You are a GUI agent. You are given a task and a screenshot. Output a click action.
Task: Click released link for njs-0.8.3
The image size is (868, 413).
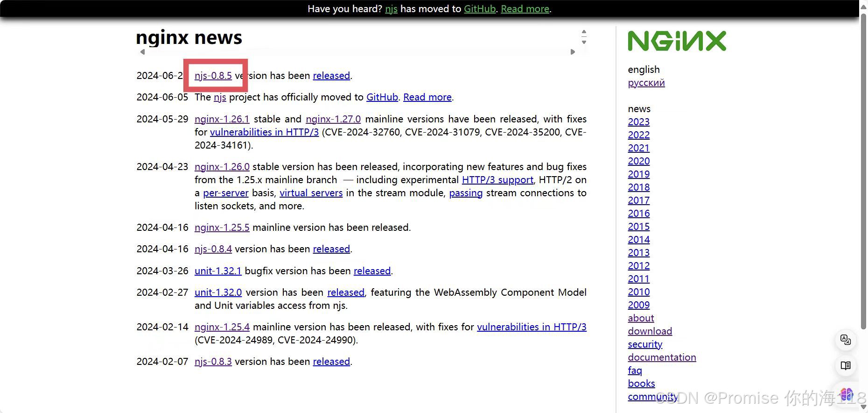(x=331, y=362)
